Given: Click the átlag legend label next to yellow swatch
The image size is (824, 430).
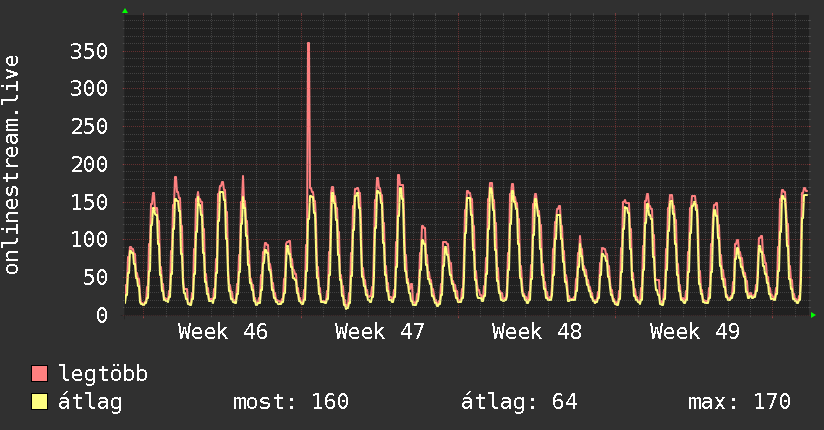Looking at the screenshot, I should pyautogui.click(x=90, y=403).
